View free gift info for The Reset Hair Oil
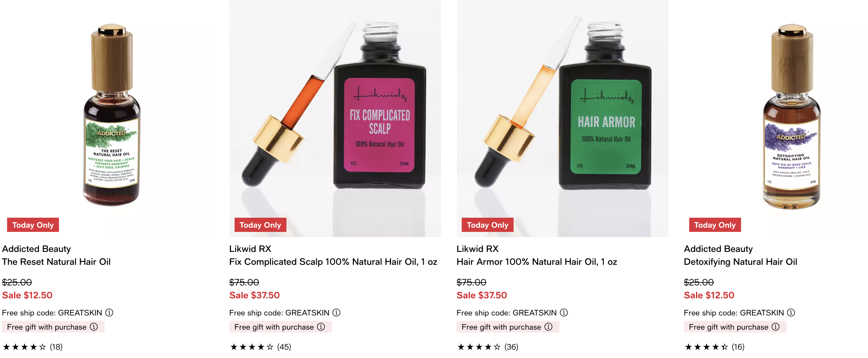Screen dimensions: 868x358 pyautogui.click(x=94, y=327)
